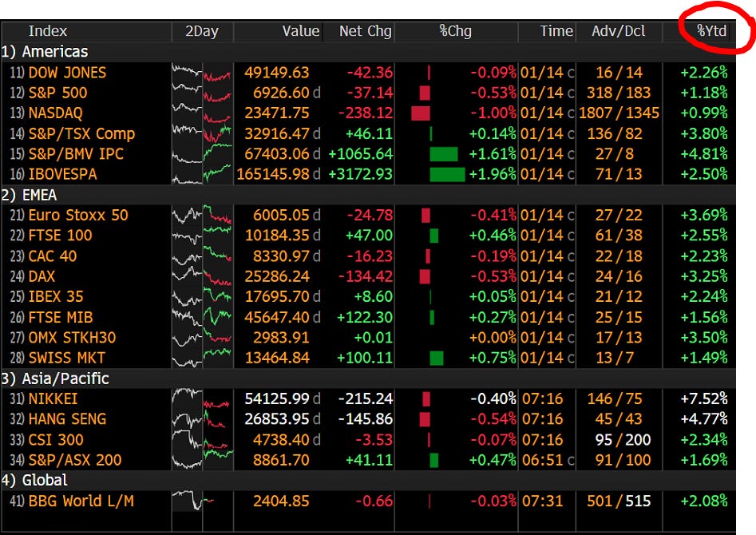Open FTSE MIB 2Day sparkline chart
This screenshot has width=756, height=535.
click(202, 318)
